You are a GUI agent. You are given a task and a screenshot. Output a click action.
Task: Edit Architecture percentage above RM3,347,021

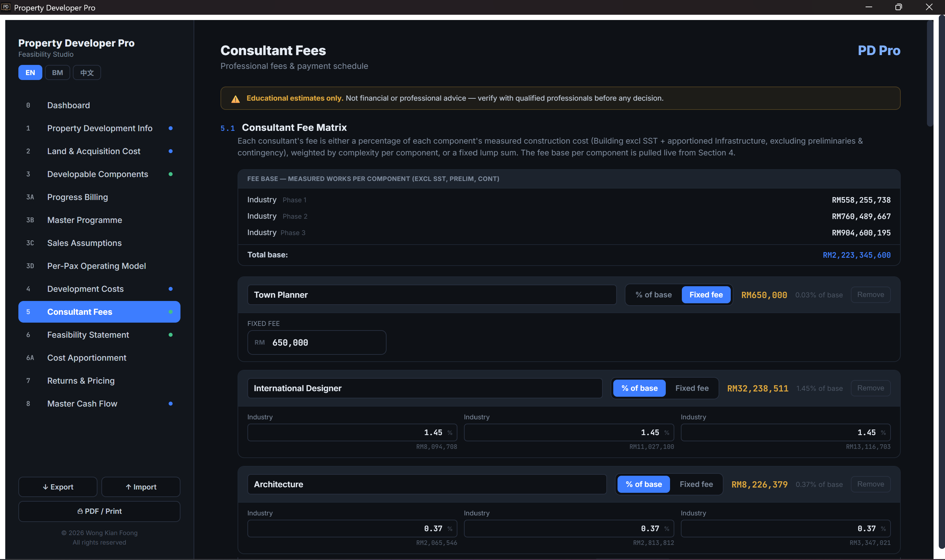click(x=786, y=529)
